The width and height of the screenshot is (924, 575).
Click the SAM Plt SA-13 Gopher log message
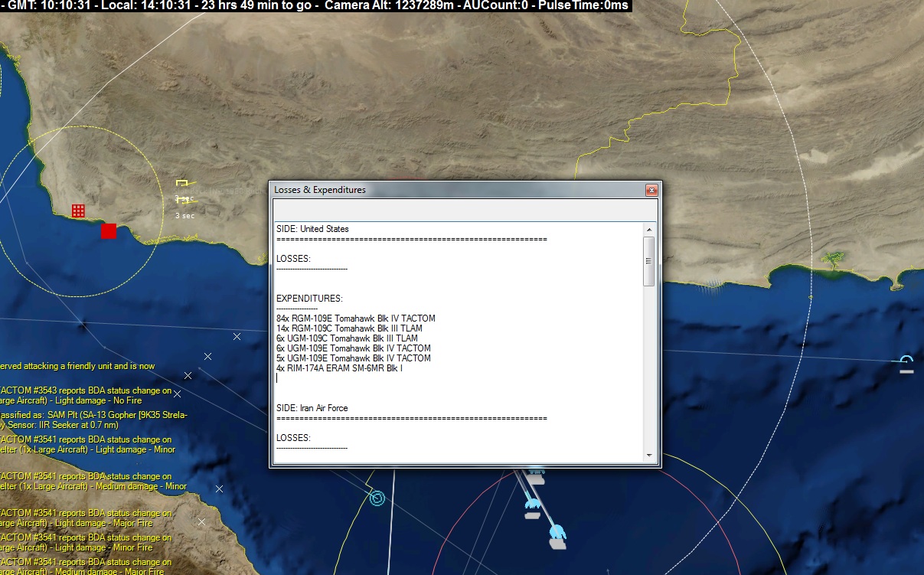tap(92, 420)
